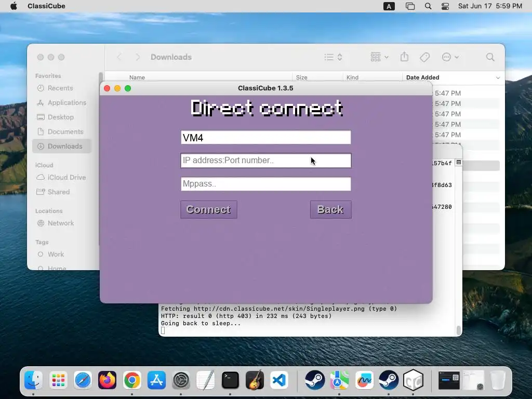Open Maps from the Dock
Screen dimensions: 532x399
pos(339,380)
